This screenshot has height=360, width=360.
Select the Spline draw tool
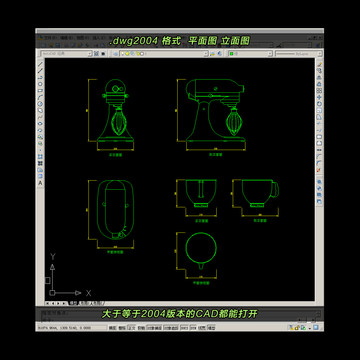tap(40, 117)
